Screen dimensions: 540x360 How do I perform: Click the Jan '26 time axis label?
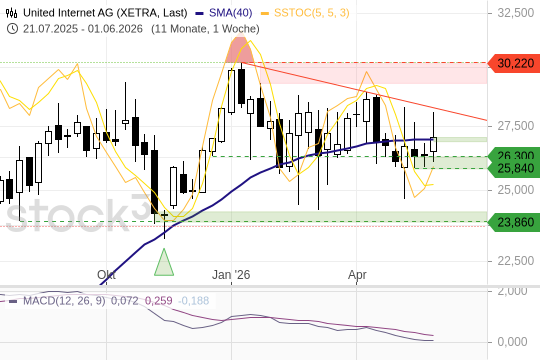231,275
